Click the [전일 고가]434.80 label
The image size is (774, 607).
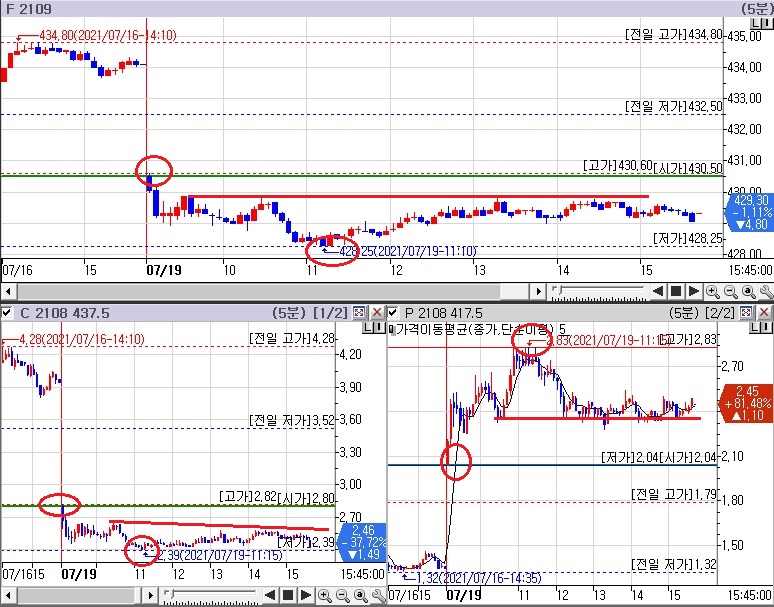[x=674, y=35]
